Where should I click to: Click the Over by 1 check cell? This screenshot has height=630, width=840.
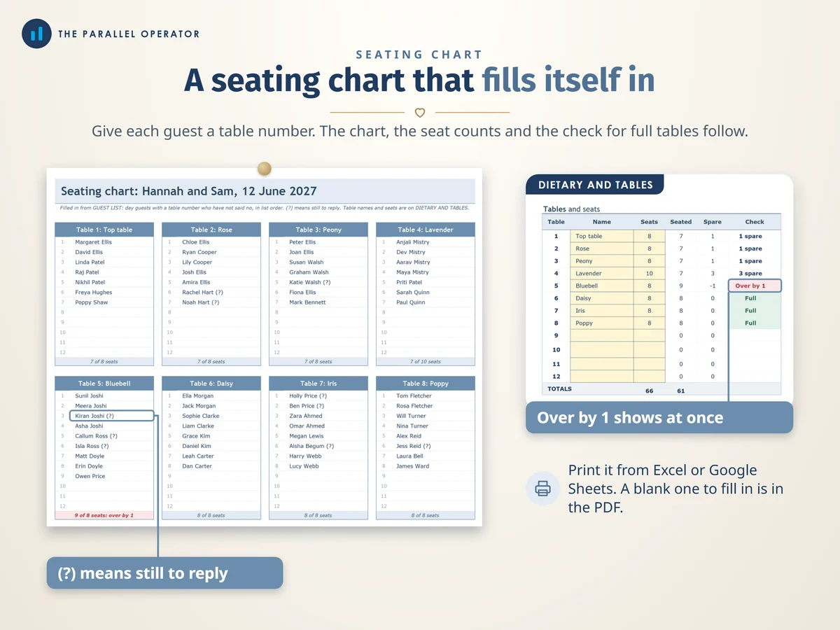pos(755,286)
